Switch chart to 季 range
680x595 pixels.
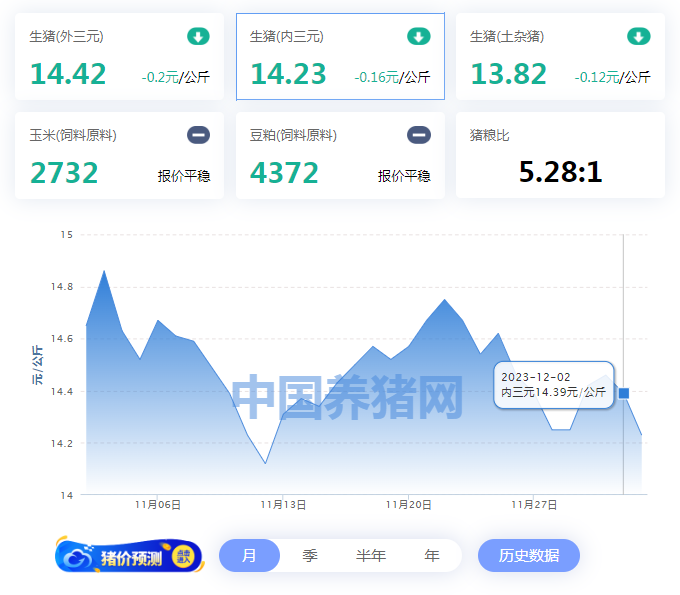[310, 556]
